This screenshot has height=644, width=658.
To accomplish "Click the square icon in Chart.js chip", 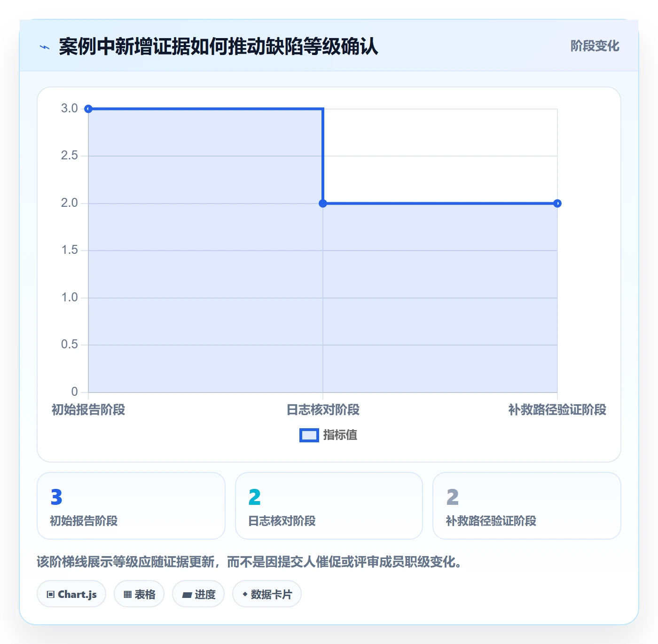I will pyautogui.click(x=51, y=595).
